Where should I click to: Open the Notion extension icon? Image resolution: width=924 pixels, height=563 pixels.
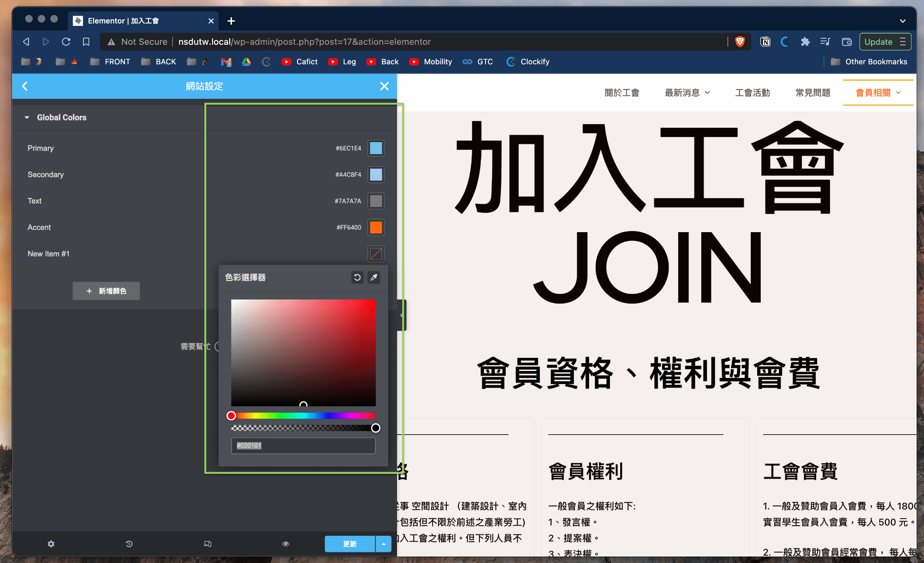(765, 42)
